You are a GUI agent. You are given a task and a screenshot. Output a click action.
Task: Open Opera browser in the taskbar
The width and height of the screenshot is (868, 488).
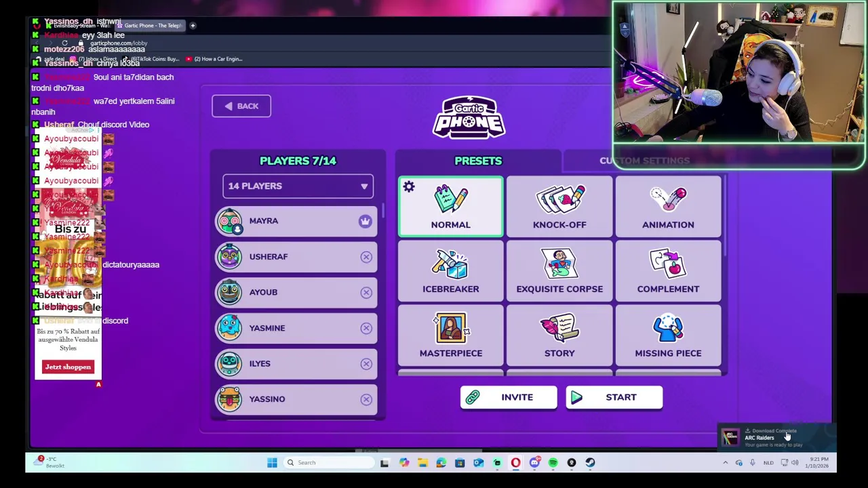click(515, 463)
